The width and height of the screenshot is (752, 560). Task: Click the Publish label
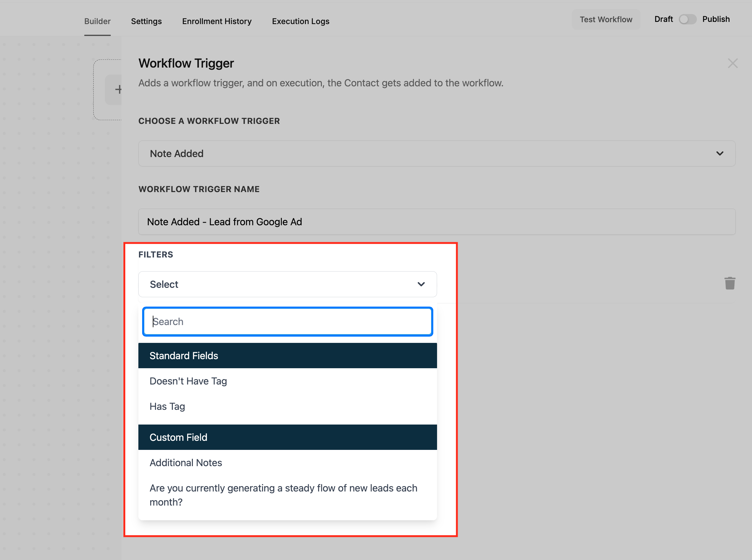coord(716,19)
